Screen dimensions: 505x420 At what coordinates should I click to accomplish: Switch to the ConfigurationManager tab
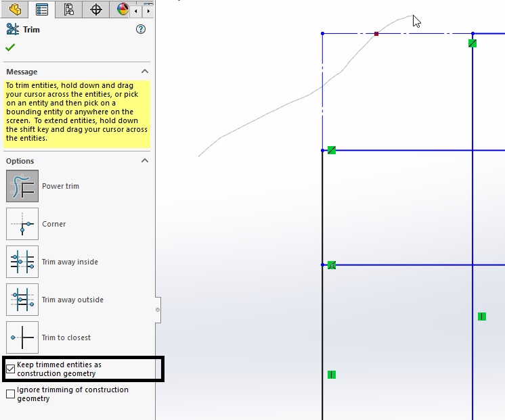(69, 9)
